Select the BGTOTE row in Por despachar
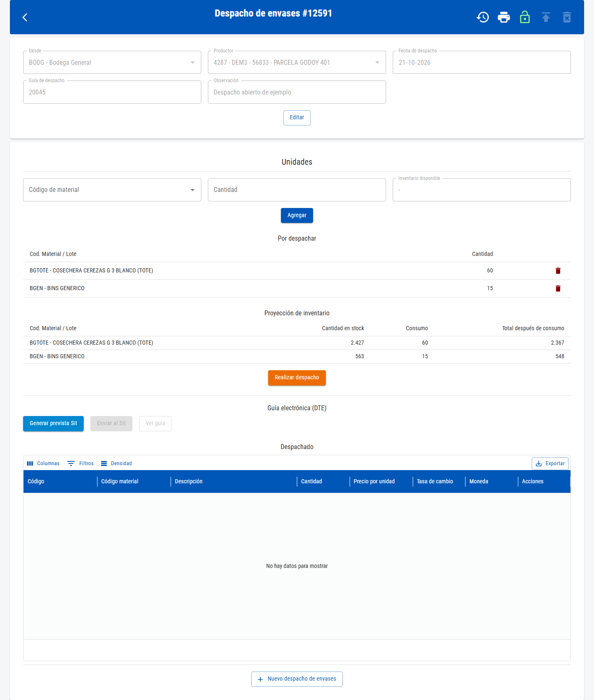This screenshot has height=700, width=594. 297,271
